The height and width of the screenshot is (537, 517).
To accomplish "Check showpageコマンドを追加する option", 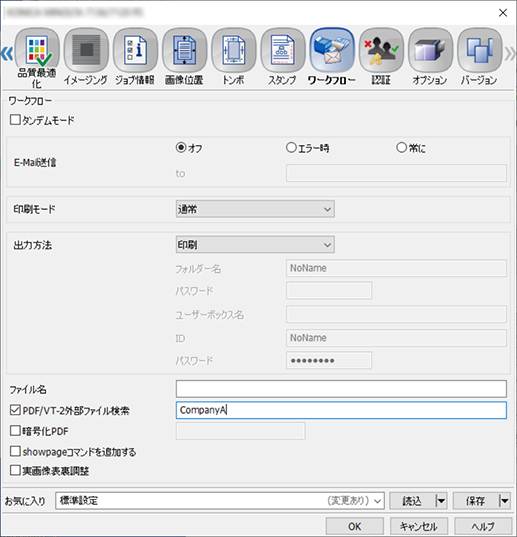I will [x=15, y=451].
